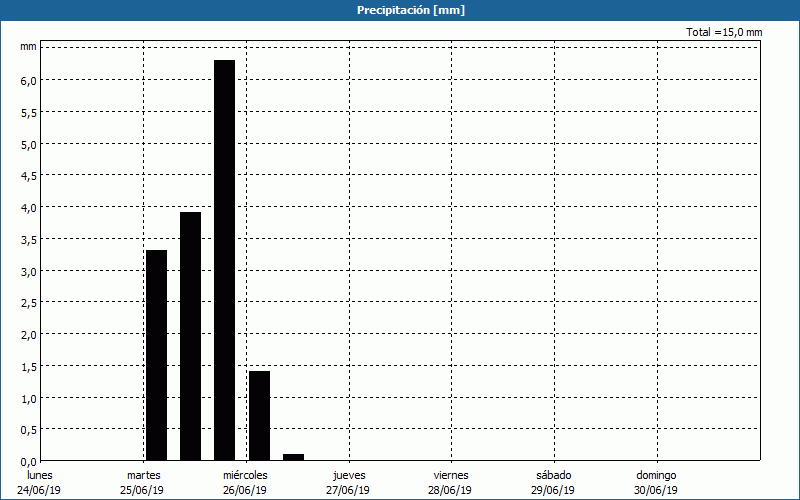Click the tallest precipitation bar

(224, 260)
